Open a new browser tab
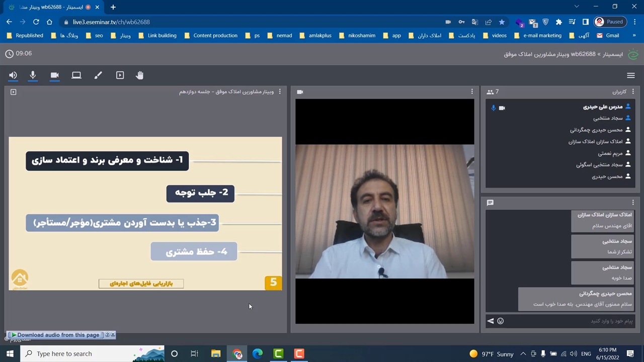 pyautogui.click(x=113, y=7)
